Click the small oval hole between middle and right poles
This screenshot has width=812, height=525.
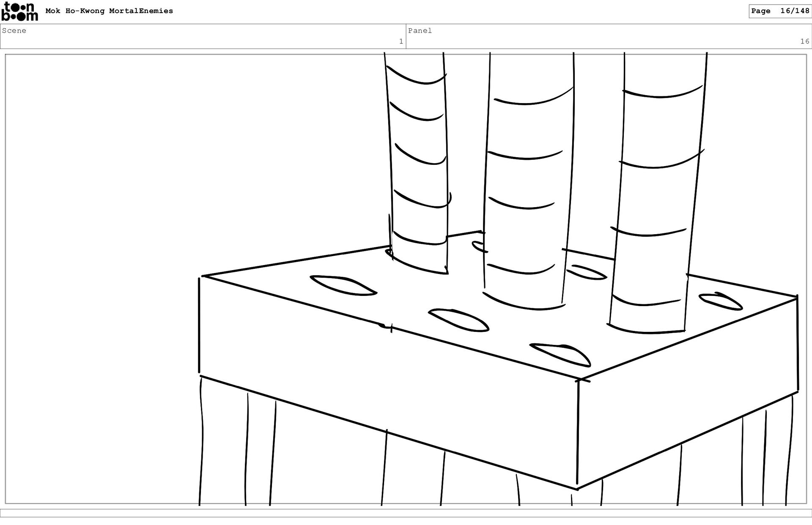coord(586,272)
